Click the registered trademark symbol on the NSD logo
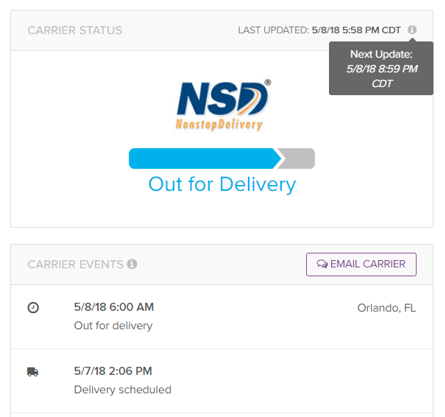 [267, 82]
